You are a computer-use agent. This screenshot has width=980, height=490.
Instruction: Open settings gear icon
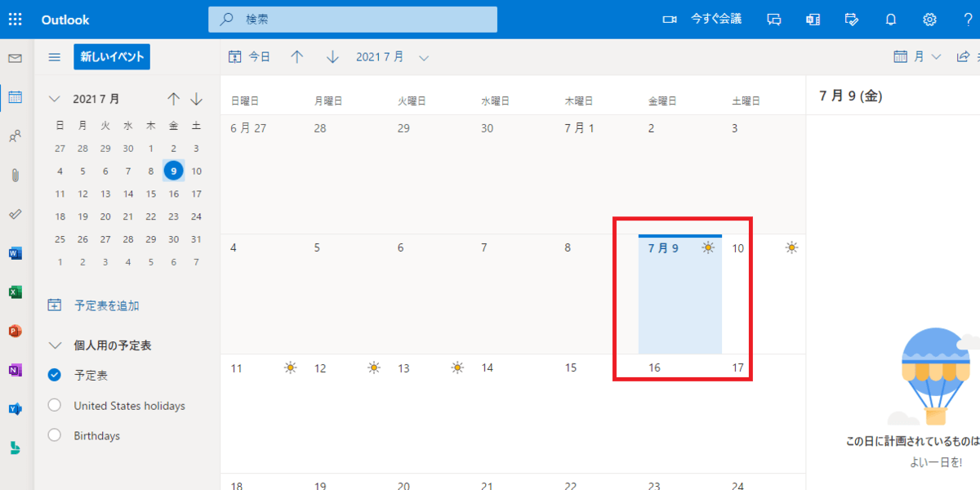pos(929,20)
